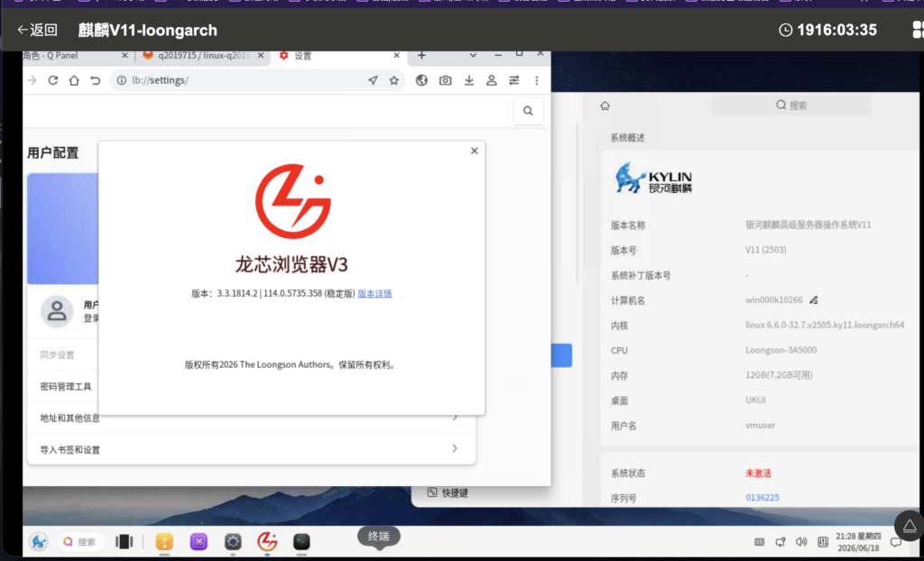Click the undo/restore closed tab icon
Screen dimensions: 924x561
95,80
